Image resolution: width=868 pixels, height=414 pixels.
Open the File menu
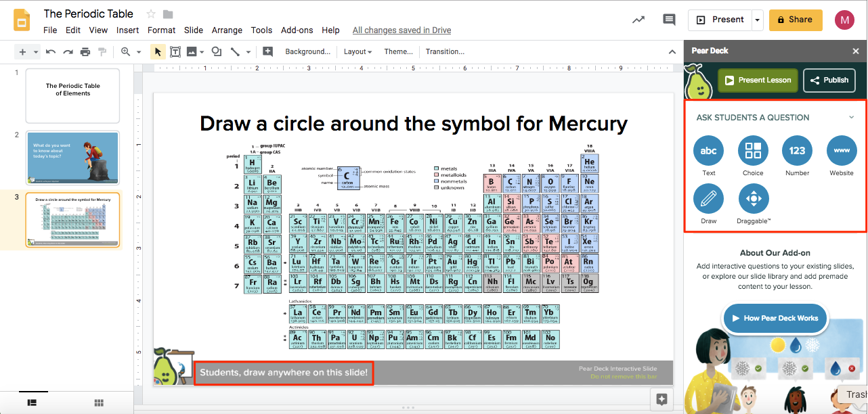pos(50,30)
